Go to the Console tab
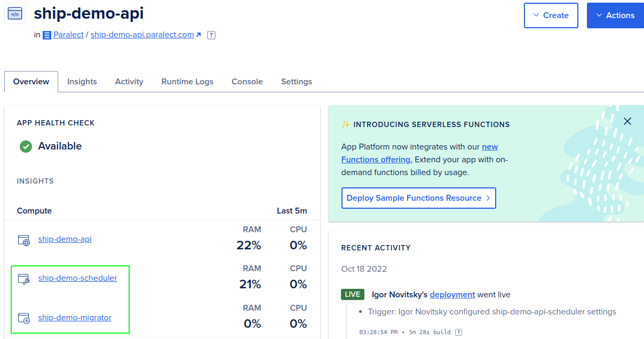The image size is (644, 339). (x=247, y=82)
